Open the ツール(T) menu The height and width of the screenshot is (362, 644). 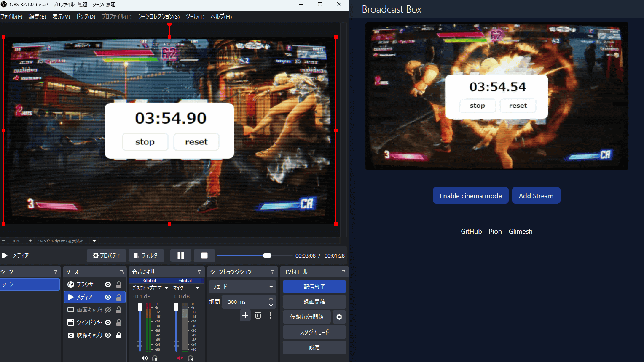[x=195, y=16]
